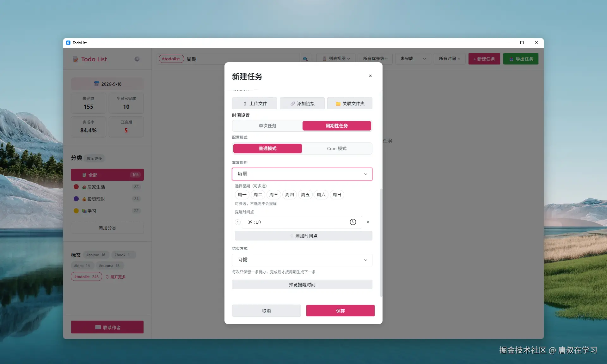Screen dimensions: 607x364
Task: Click the 添加链接 button
Action: tap(302, 104)
